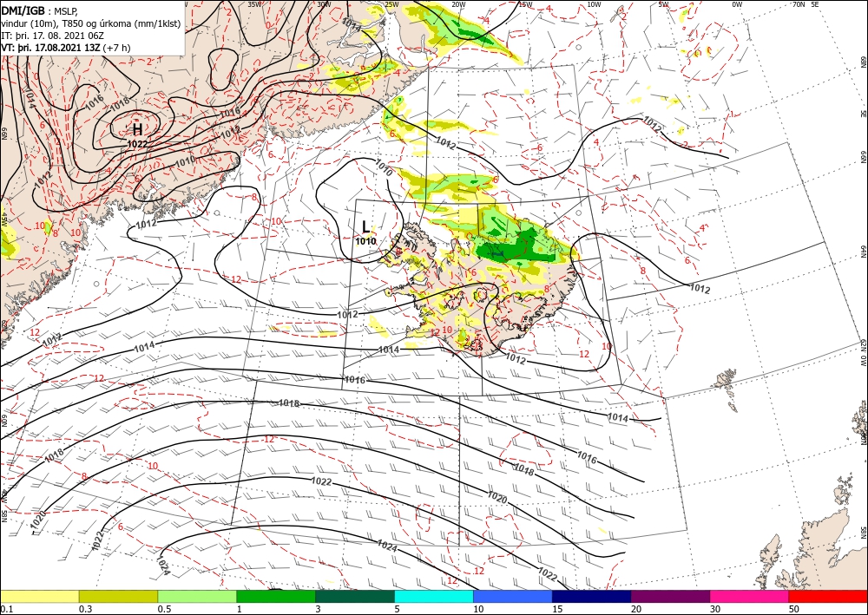Image resolution: width=868 pixels, height=615 pixels.
Task: Click the 'IT: þri. 17. 08. 2021 06Z' line
Action: point(55,36)
